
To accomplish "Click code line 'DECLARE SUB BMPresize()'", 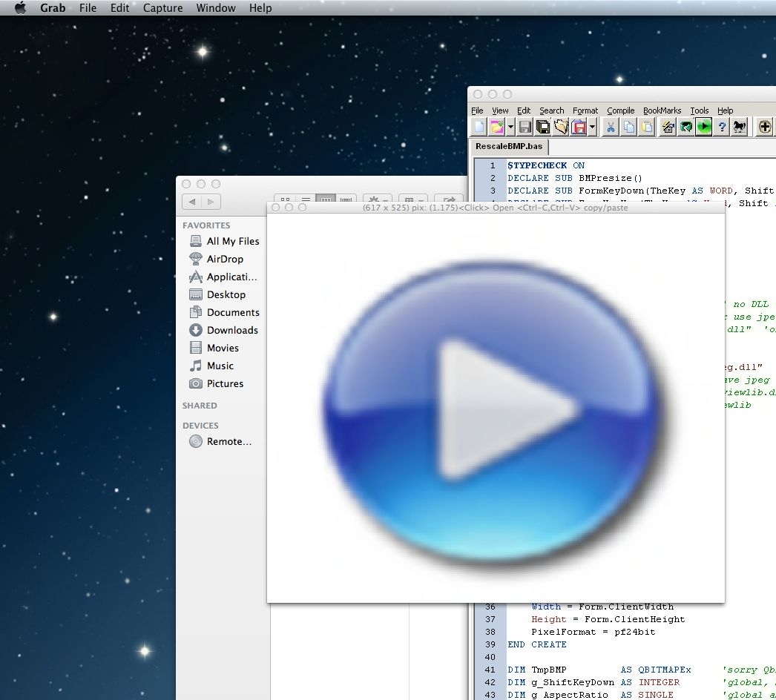I will pos(574,178).
